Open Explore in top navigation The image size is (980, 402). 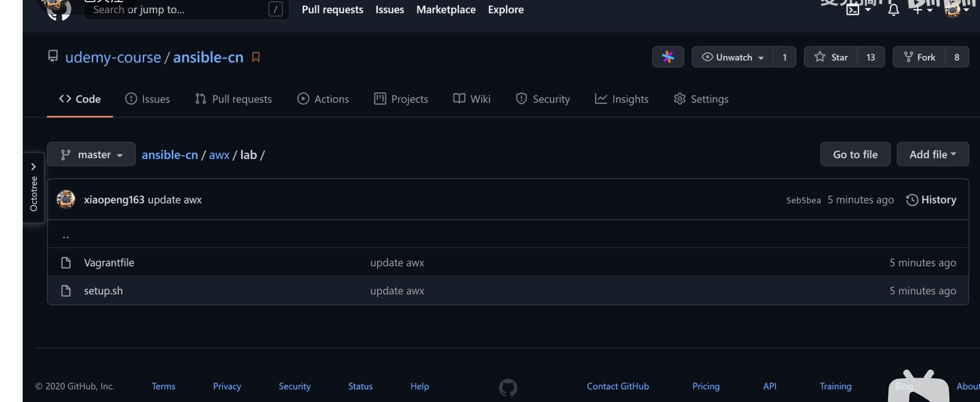[x=506, y=10]
